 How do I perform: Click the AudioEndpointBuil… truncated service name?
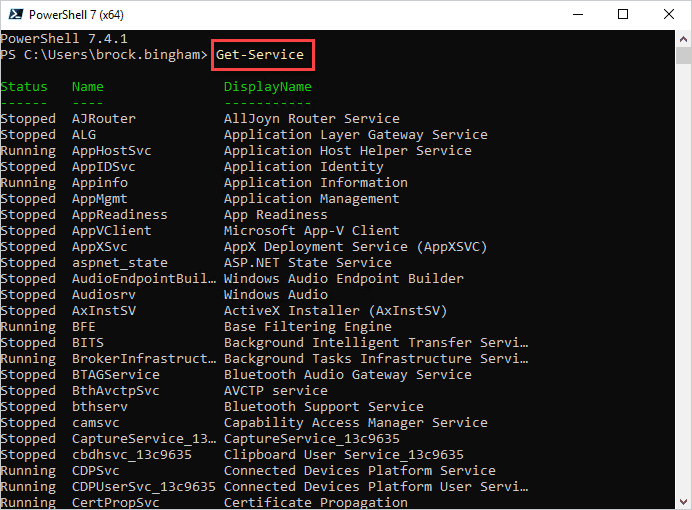(144, 279)
